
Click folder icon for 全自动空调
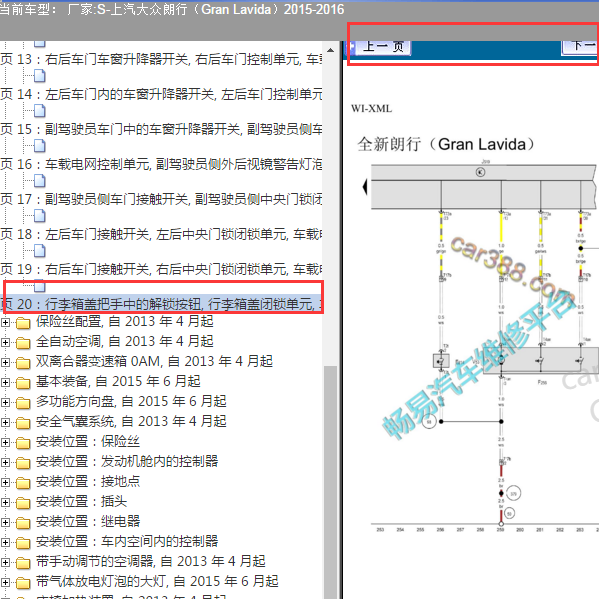[23, 343]
